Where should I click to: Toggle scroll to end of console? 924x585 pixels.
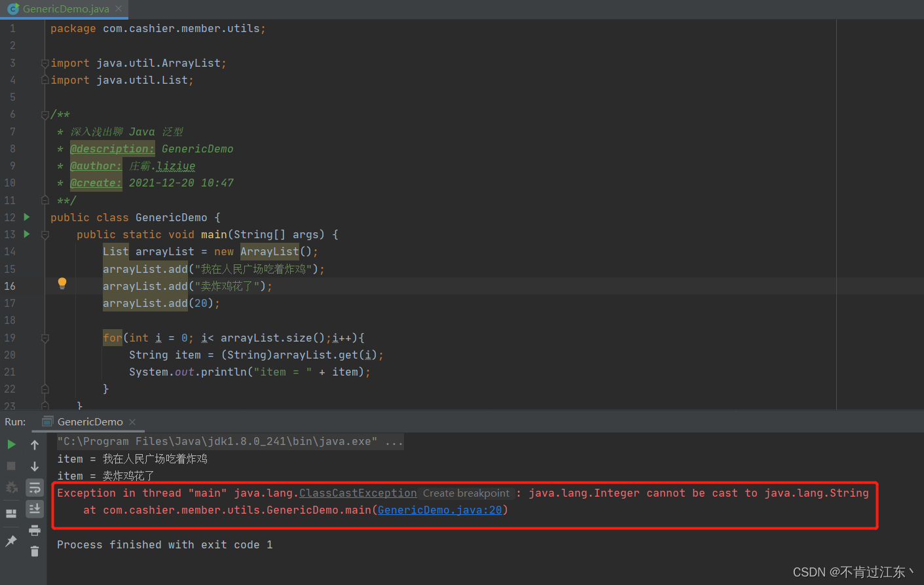coord(35,508)
